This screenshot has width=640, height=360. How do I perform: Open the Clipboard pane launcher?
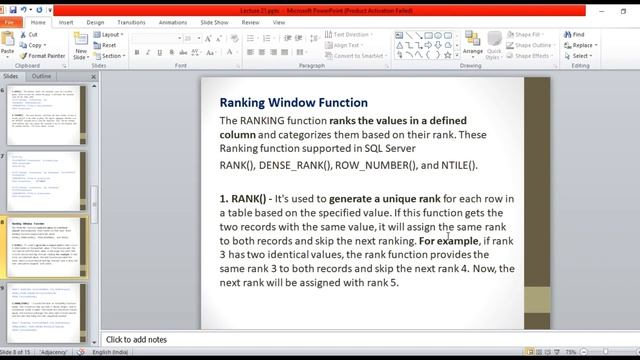64,66
